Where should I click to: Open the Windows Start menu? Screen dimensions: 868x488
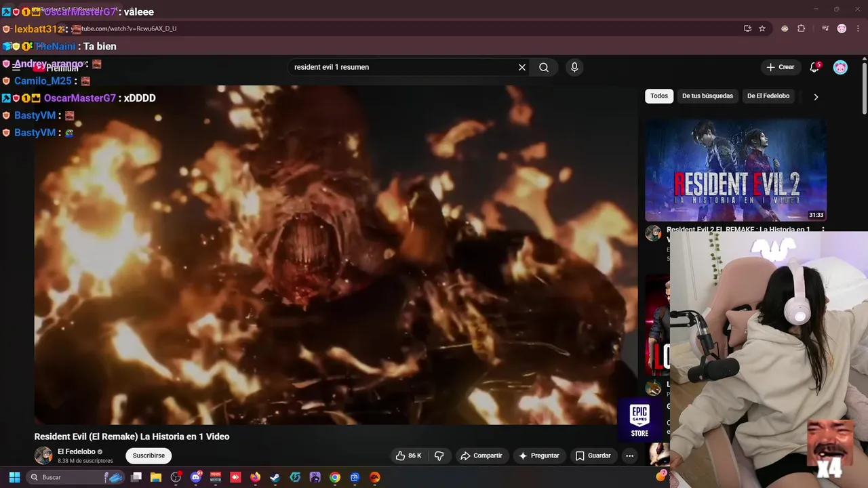pos(14,477)
